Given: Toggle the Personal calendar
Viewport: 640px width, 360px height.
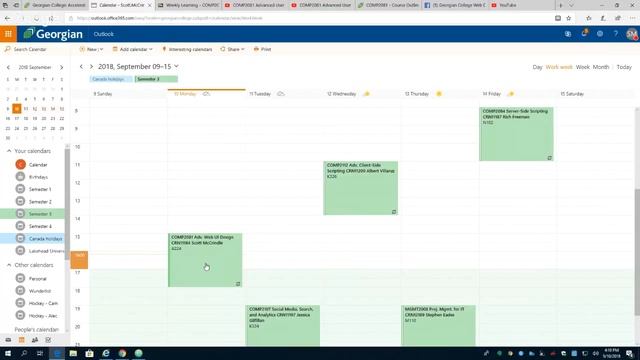Looking at the screenshot, I should (20, 278).
